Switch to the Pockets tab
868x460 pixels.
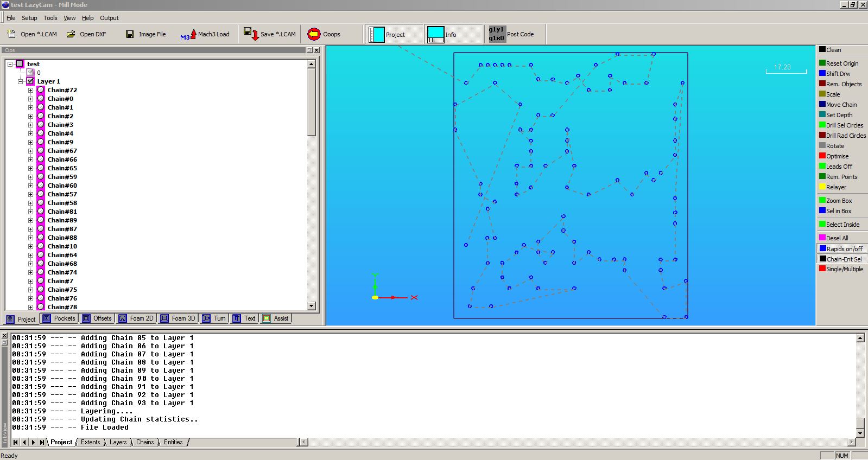59,318
